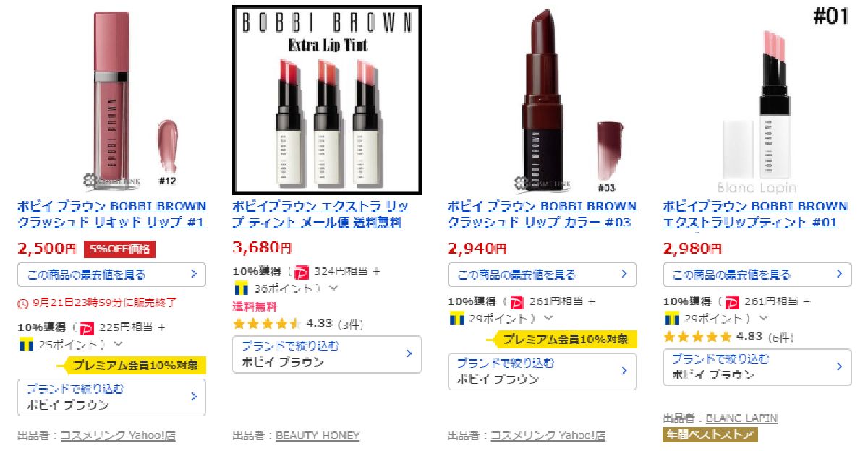Open ブランドで絞り込む box under the 2,500円 item

point(111,397)
